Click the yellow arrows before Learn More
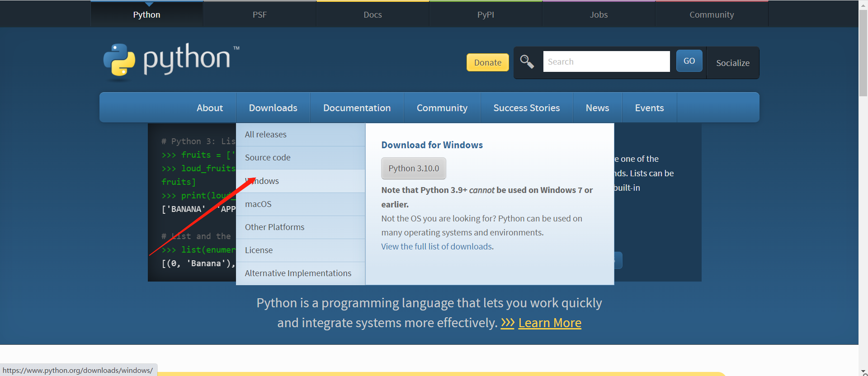Screen dimensions: 868x376 [x=507, y=323]
